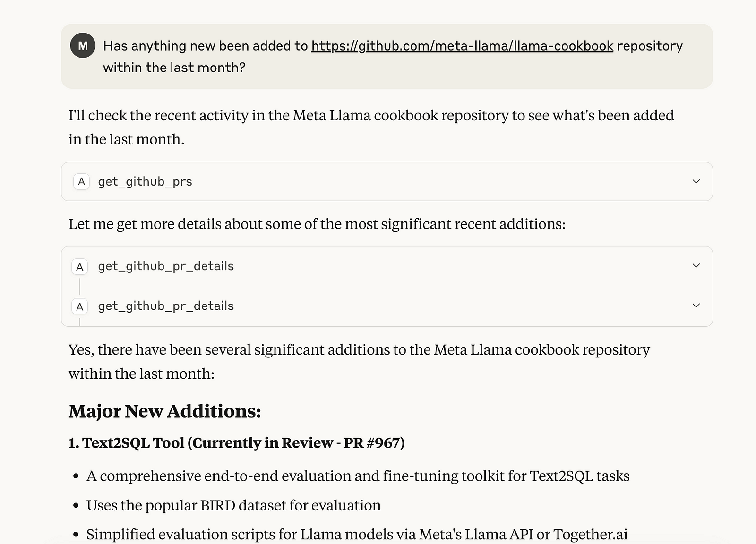Screen dimensions: 756x544
Task: Click the bullet about the BIRD dataset
Action: 233,505
